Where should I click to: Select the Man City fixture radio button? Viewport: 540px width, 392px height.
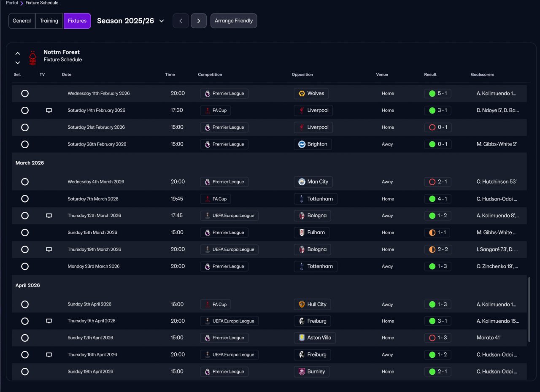tap(25, 182)
